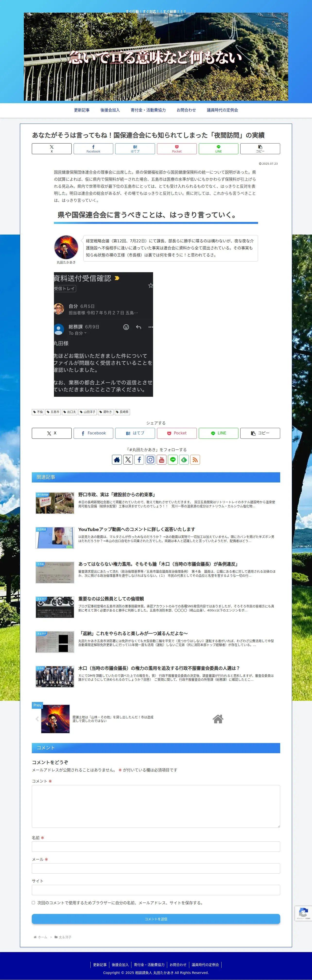Share on X using the button below the article title
The image size is (312, 980).
click(52, 148)
